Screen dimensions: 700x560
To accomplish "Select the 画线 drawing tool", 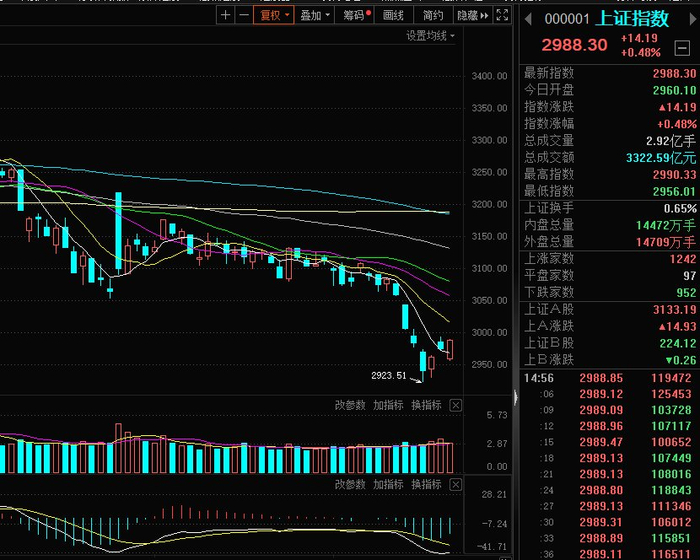I will point(393,15).
